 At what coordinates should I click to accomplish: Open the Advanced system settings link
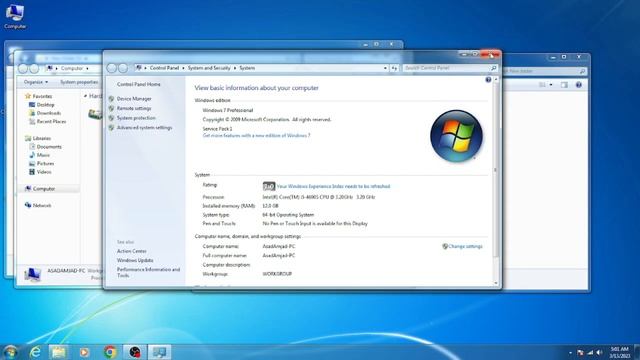[144, 128]
